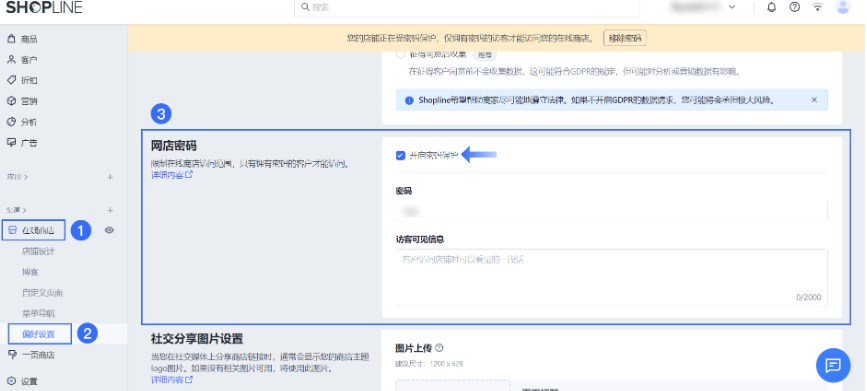
Task: Expand the 应用 sidebar section
Action: click(17, 177)
